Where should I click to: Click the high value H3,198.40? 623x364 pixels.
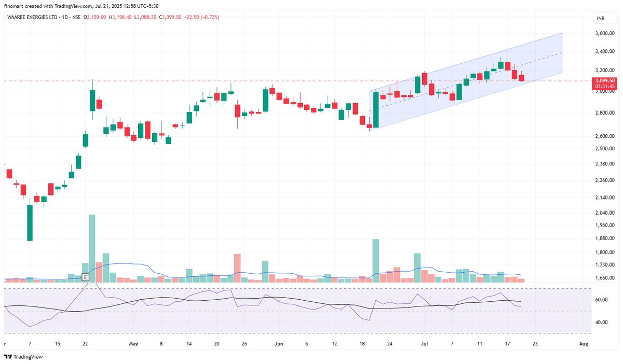tap(121, 17)
